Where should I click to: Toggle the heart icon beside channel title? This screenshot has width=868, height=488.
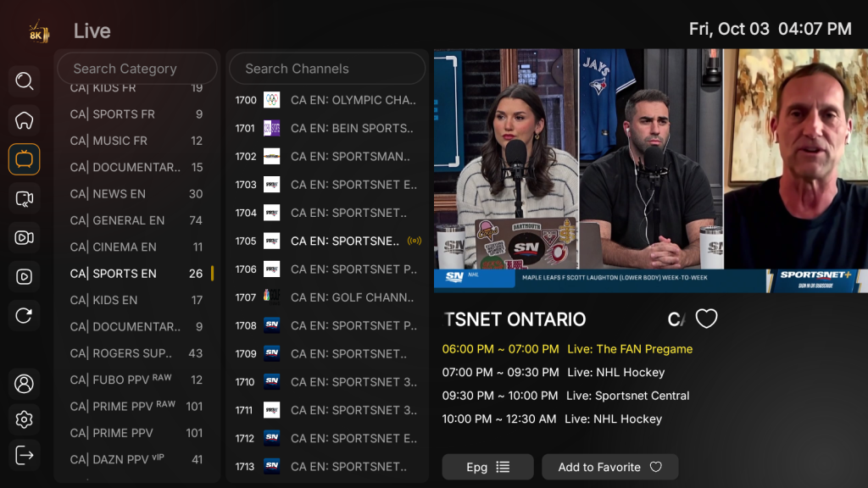coord(706,319)
